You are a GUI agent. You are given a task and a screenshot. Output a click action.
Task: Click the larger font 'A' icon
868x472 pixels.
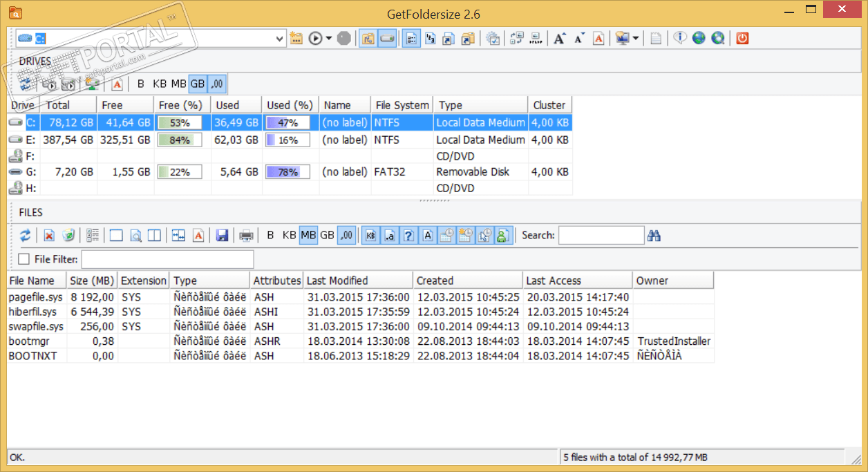pos(560,39)
